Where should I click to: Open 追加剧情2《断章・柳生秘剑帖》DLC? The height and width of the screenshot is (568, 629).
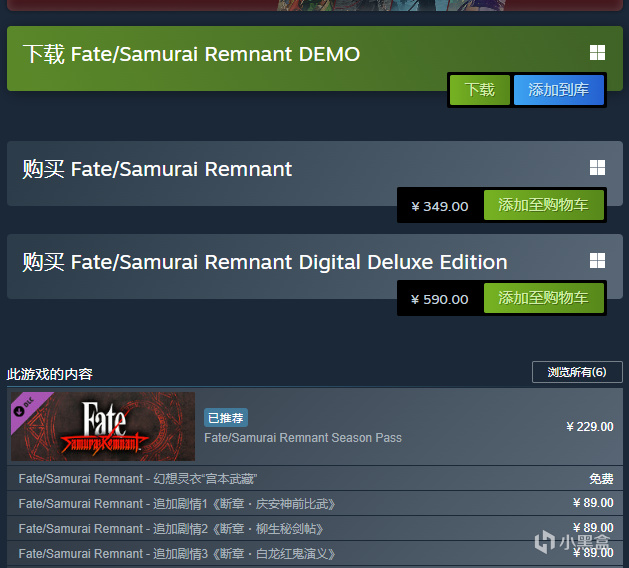171,528
